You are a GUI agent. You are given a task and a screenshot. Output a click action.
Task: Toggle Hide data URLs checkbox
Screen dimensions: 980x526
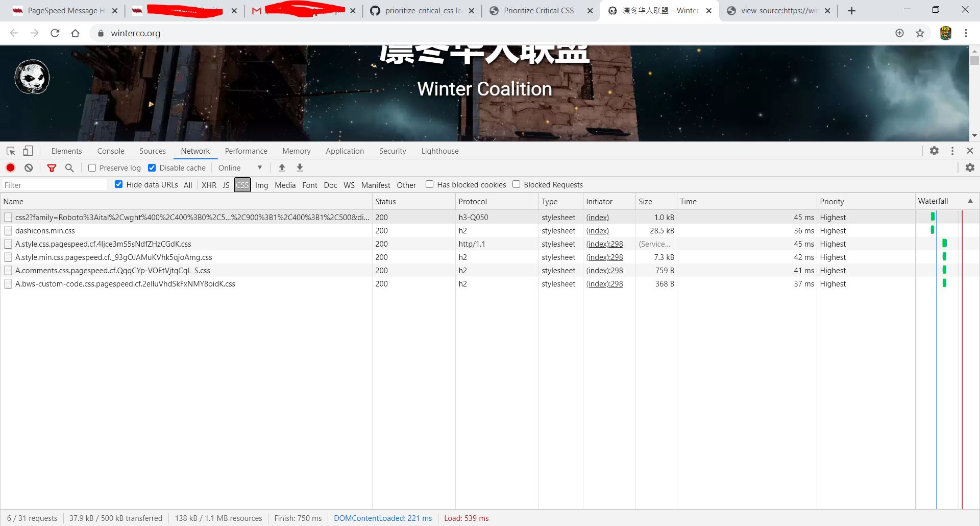118,184
